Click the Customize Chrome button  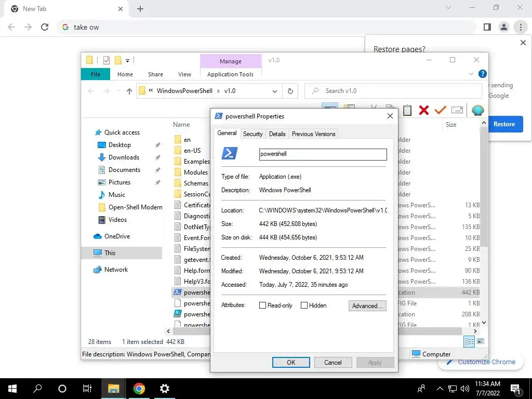pyautogui.click(x=481, y=362)
